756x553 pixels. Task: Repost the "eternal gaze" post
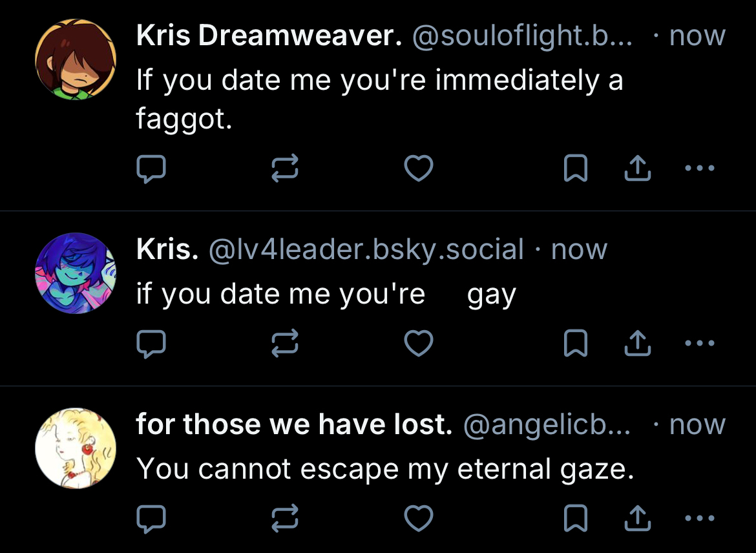[284, 519]
